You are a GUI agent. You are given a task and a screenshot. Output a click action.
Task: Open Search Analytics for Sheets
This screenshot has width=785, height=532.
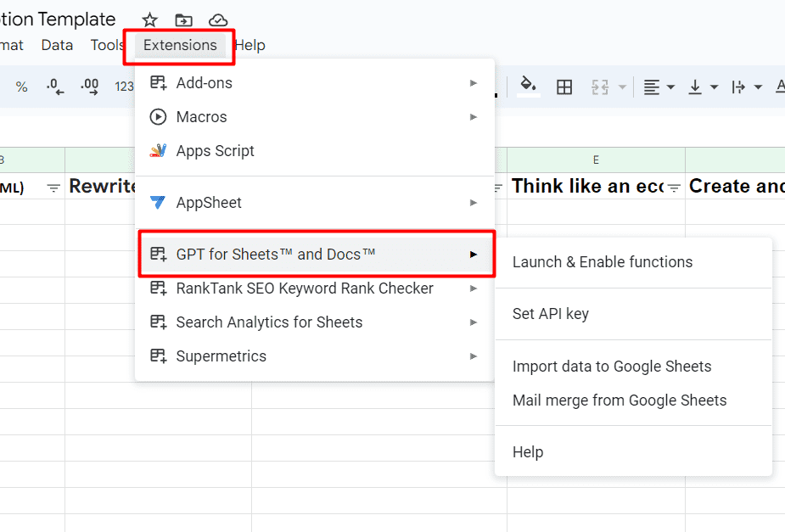315,322
